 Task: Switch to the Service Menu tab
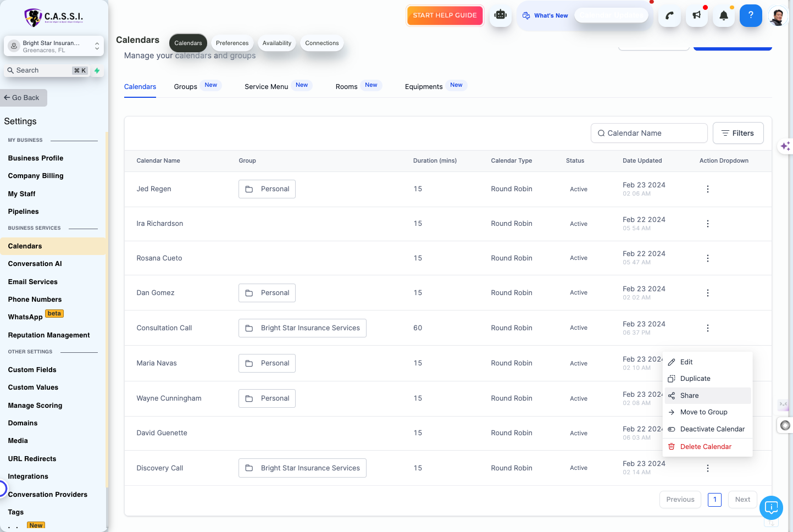[x=266, y=87]
